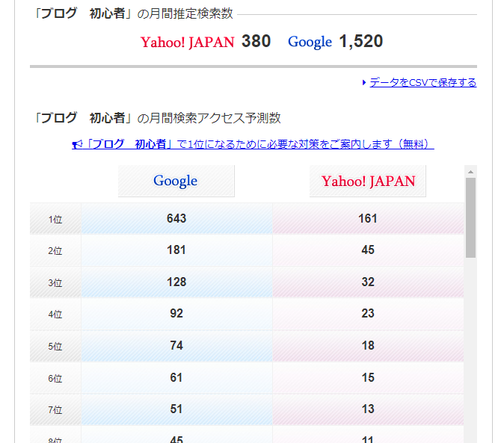This screenshot has width=504, height=443.
Task: Click the Yahoo value 13 for 7位
Action: tap(368, 409)
